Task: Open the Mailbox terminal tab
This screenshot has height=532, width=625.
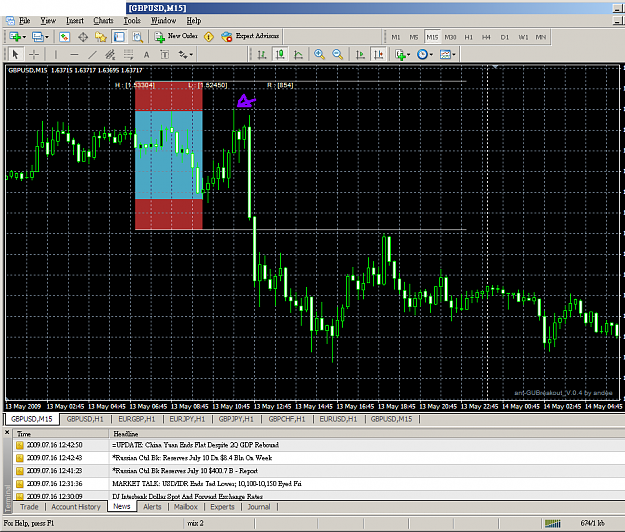Action: coord(186,507)
